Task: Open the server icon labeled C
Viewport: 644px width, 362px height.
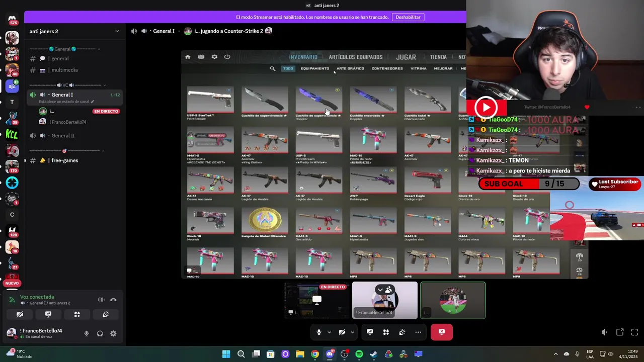Action: (12, 215)
